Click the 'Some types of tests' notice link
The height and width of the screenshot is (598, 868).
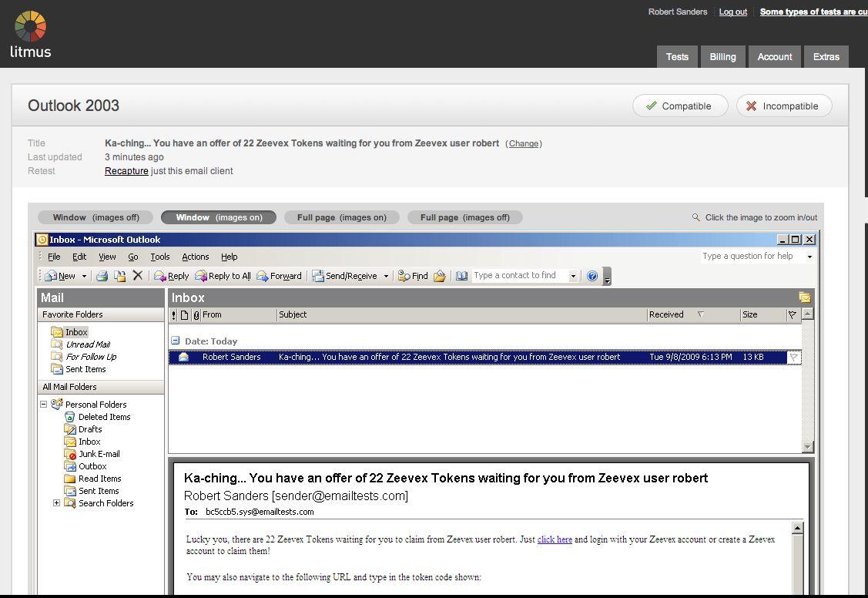tap(814, 12)
